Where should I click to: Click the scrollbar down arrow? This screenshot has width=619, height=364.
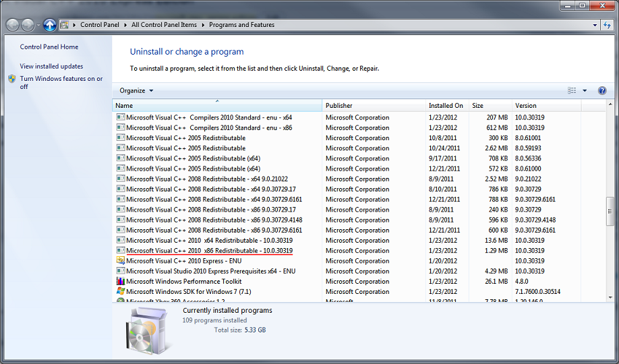click(x=610, y=298)
